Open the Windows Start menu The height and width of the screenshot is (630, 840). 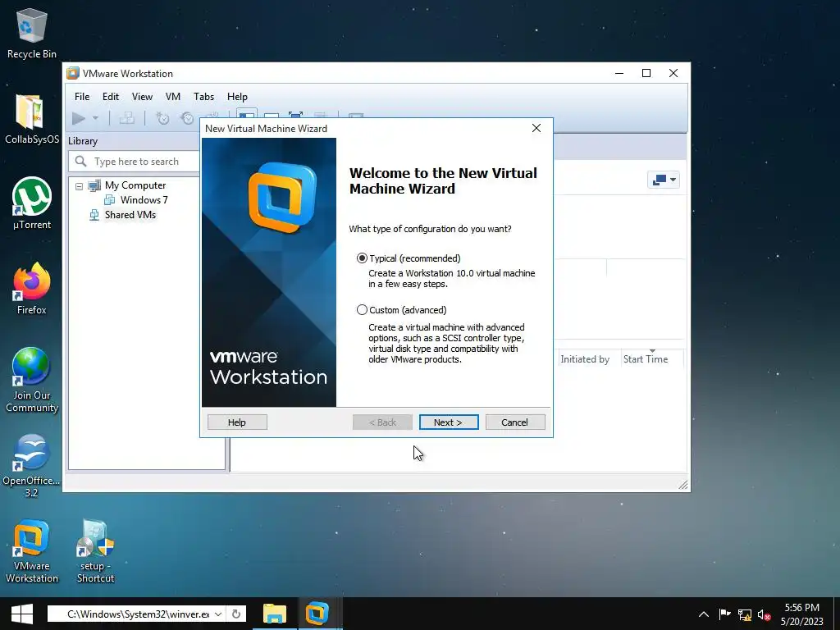21,614
